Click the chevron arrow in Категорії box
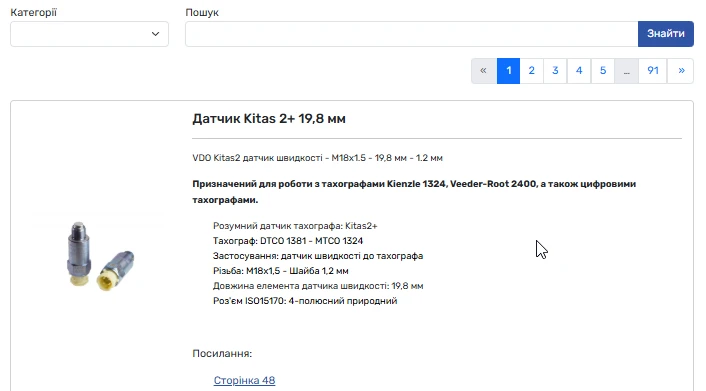The height and width of the screenshot is (391, 706). click(155, 34)
